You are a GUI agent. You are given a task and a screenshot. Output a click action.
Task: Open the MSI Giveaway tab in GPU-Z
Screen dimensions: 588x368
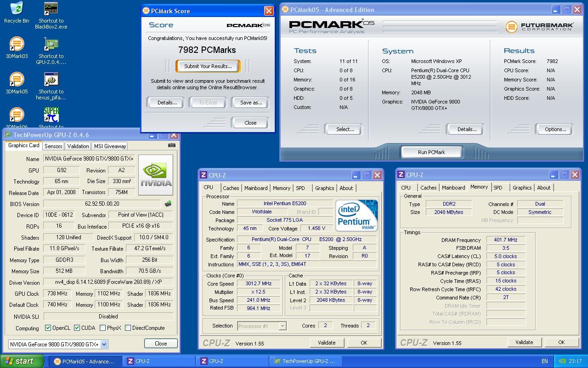pyautogui.click(x=110, y=146)
